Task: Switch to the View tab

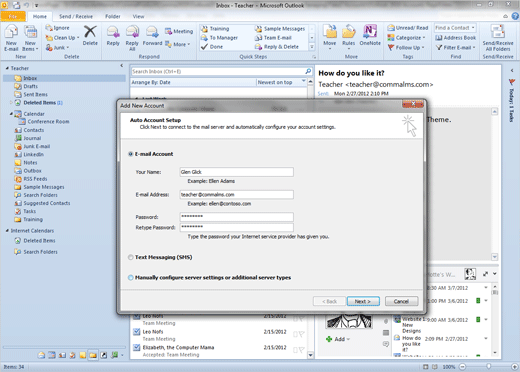Action: (x=138, y=16)
